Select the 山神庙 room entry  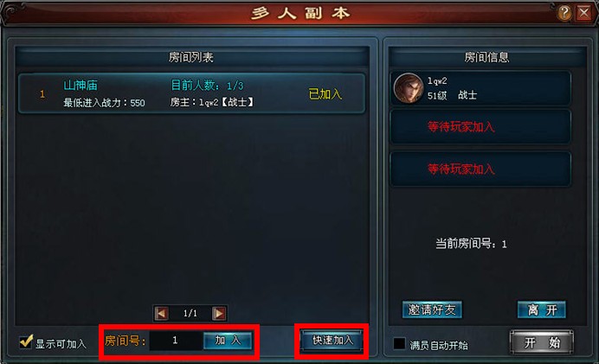point(191,93)
